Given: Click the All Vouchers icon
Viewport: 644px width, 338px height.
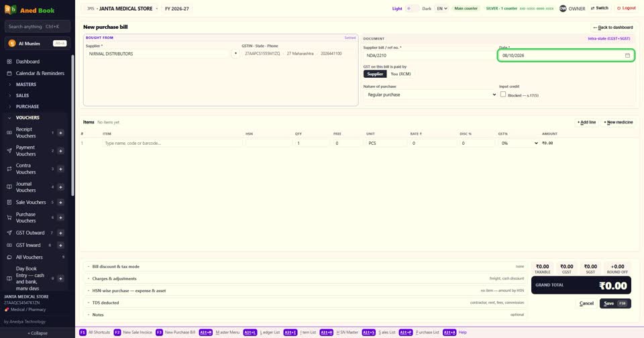Looking at the screenshot, I should click(9, 257).
